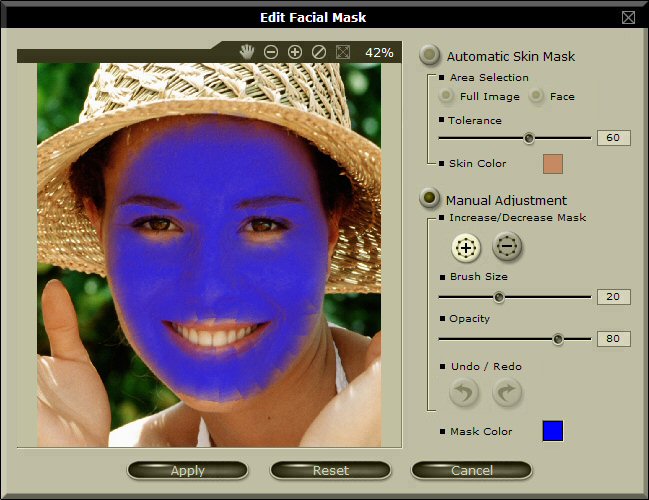The height and width of the screenshot is (500, 649).
Task: Click the zoom in plus icon
Action: click(x=295, y=52)
